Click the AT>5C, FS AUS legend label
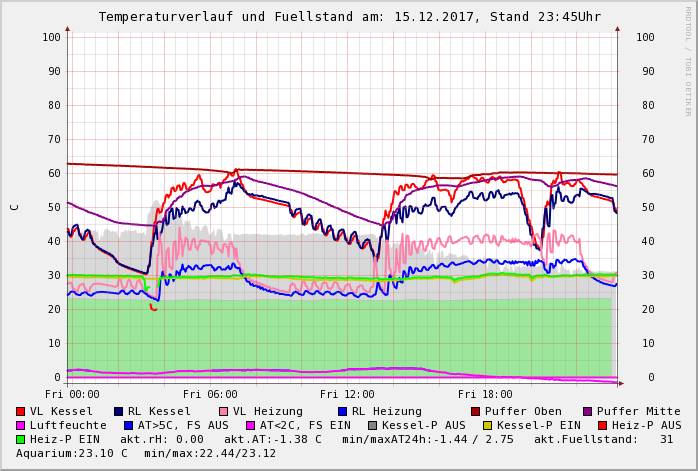The width and height of the screenshot is (698, 471). (183, 426)
